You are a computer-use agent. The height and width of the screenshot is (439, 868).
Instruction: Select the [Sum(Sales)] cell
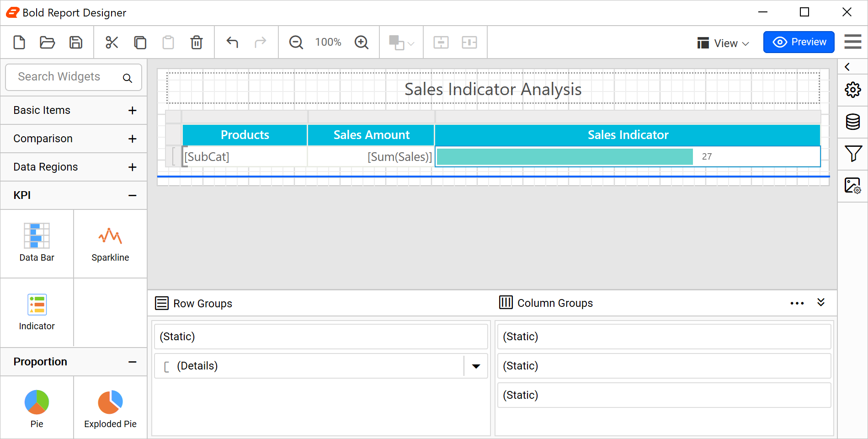(x=371, y=157)
